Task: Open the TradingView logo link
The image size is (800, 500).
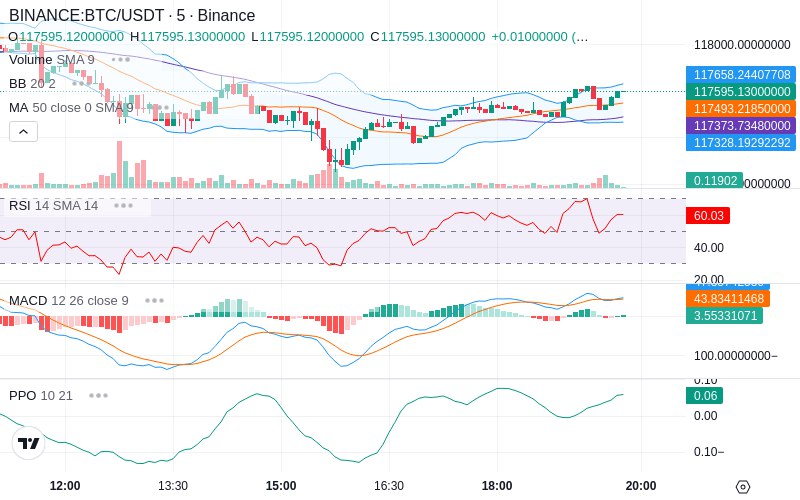Action: 29,443
